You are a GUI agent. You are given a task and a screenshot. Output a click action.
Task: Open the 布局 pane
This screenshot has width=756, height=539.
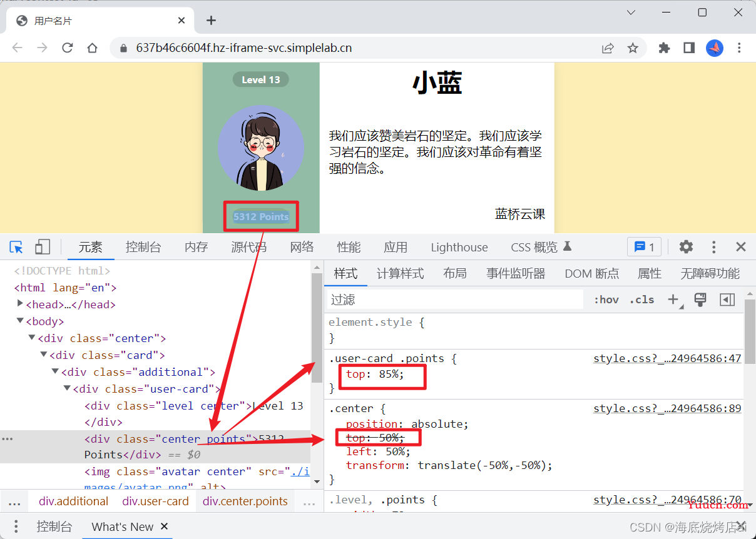click(455, 273)
